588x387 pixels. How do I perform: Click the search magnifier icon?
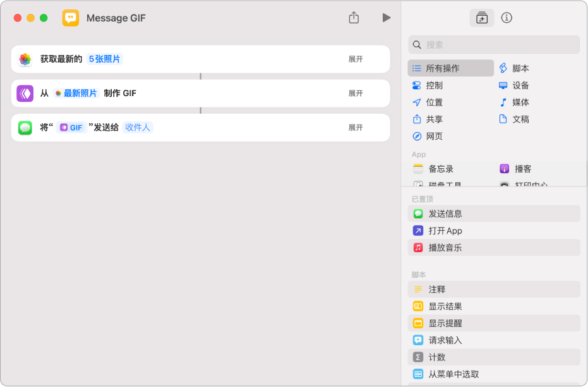click(417, 45)
